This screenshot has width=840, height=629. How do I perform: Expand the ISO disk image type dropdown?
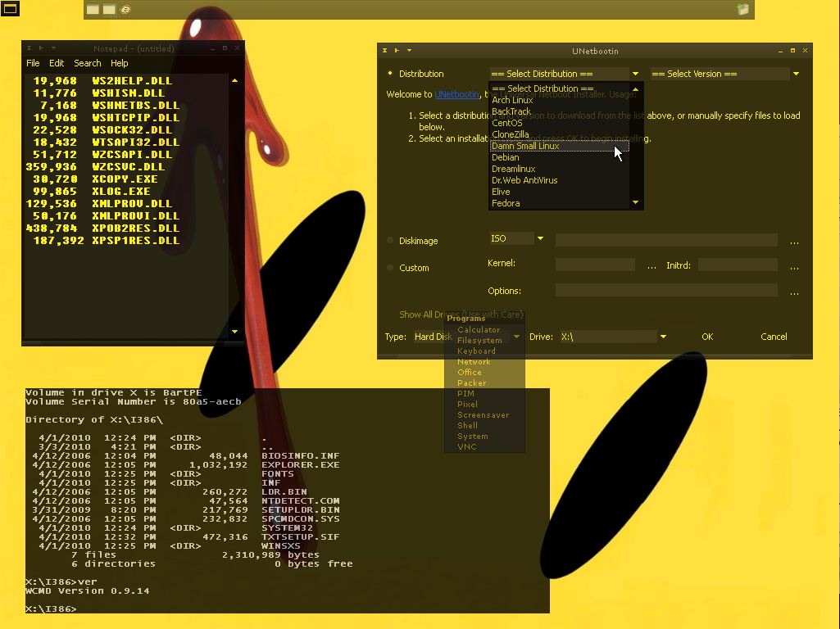(x=540, y=238)
